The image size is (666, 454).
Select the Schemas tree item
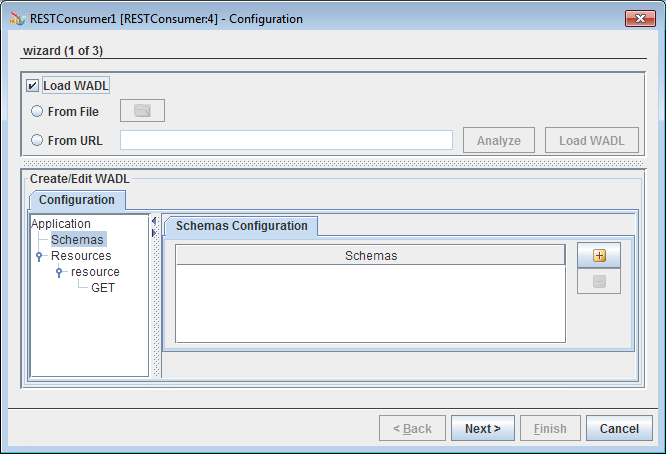[x=77, y=240]
